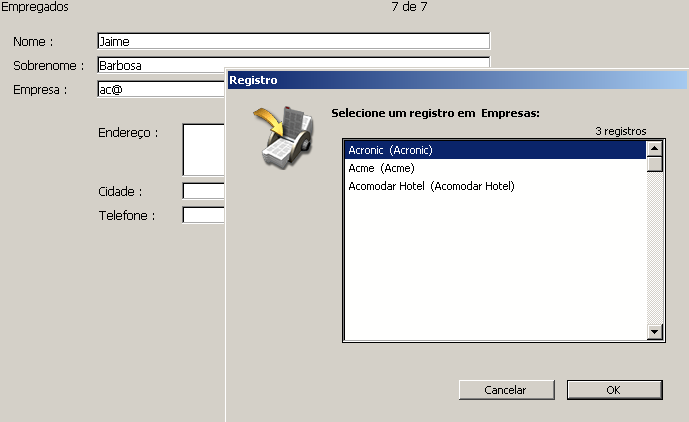689x422 pixels.
Task: Choose Acomodar Hotel in Empresas list
Action: click(431, 186)
